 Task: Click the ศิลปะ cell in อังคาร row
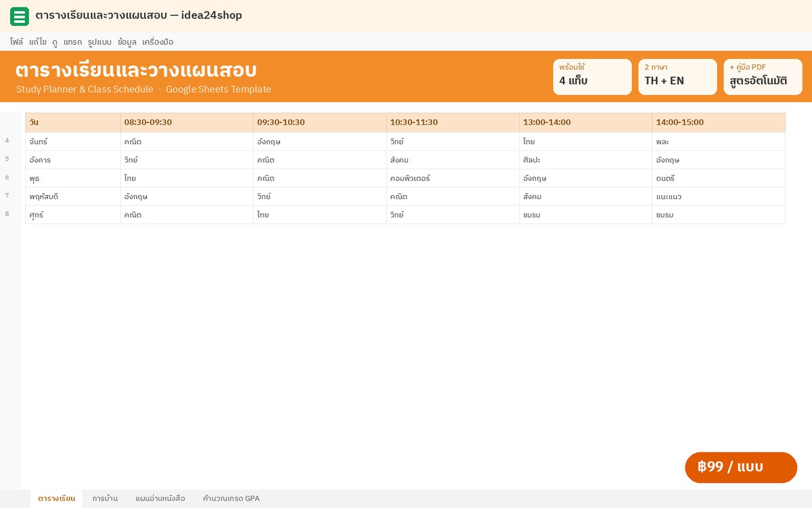(586, 160)
